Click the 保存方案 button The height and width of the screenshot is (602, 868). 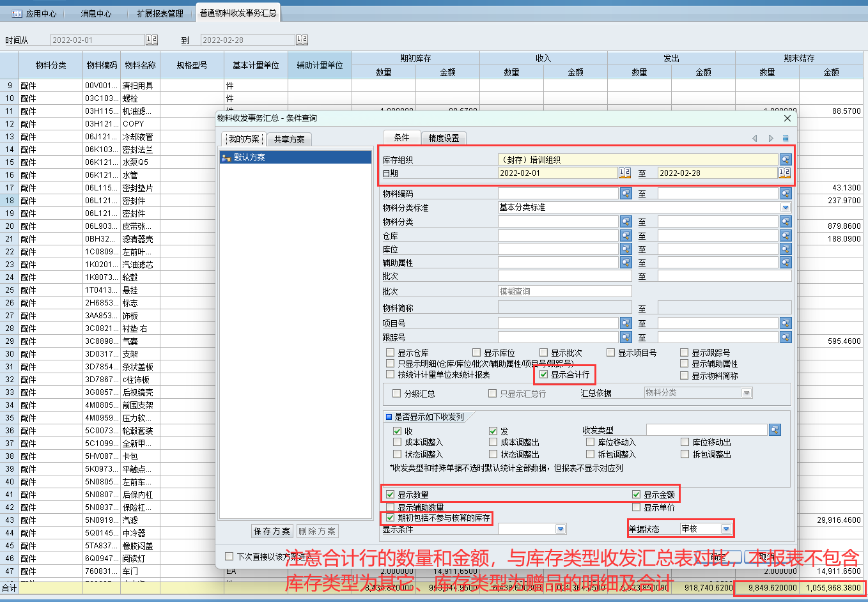click(272, 531)
